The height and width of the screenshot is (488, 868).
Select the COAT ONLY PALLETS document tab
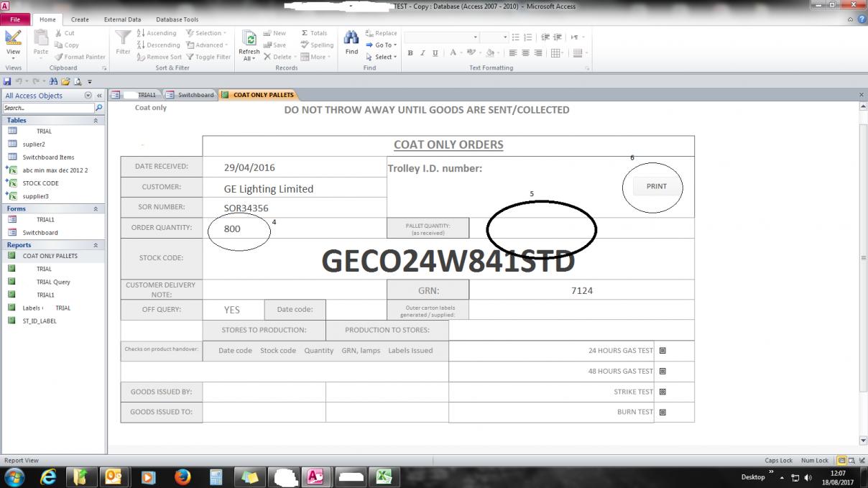tap(257, 95)
